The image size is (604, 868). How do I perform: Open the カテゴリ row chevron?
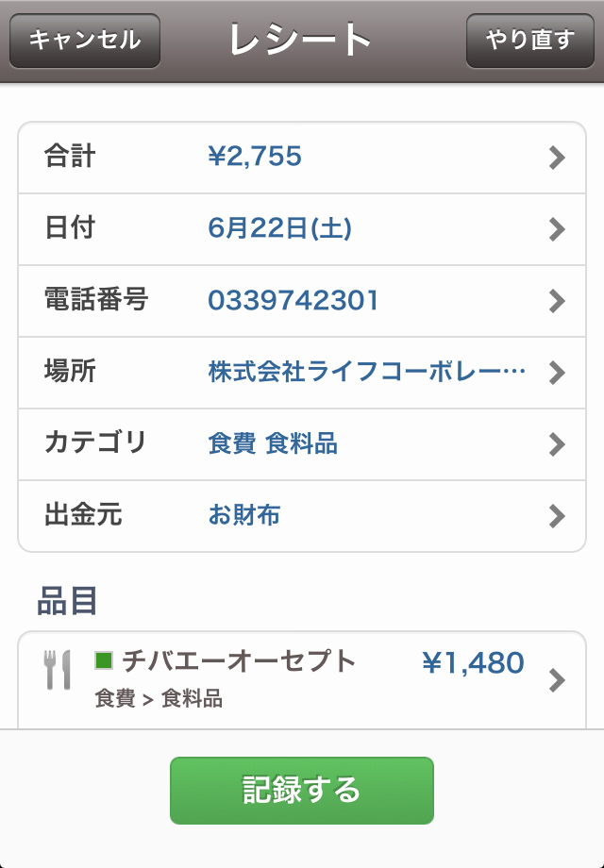[x=557, y=444]
